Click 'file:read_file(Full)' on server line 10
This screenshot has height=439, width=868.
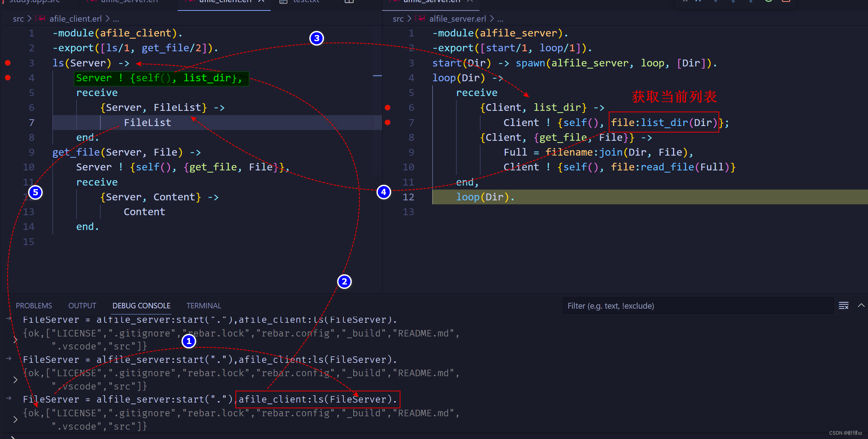coord(670,167)
